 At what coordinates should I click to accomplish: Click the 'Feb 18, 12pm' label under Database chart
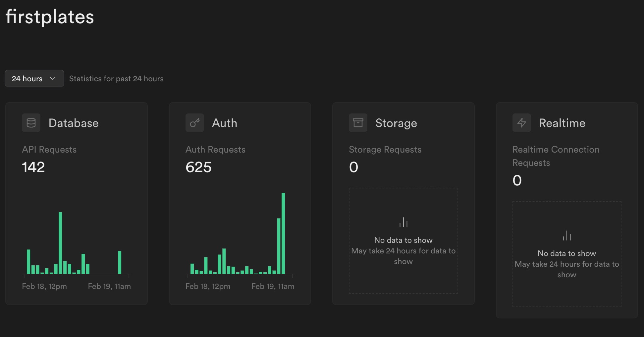44,286
